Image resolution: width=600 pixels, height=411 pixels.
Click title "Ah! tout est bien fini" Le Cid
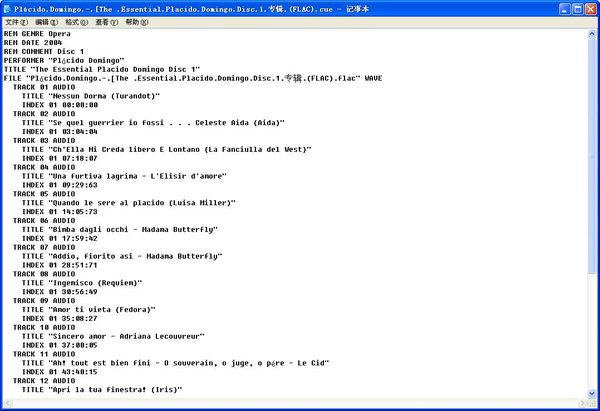(x=176, y=363)
